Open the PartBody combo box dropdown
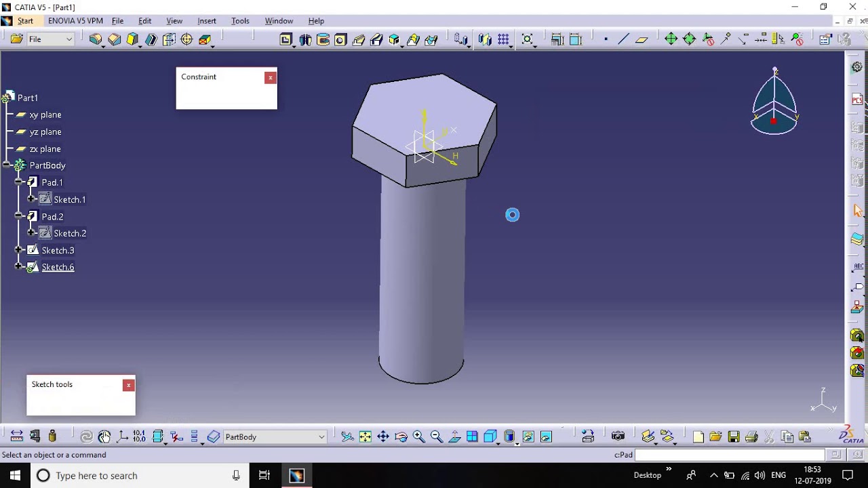This screenshot has height=488, width=868. tap(321, 437)
